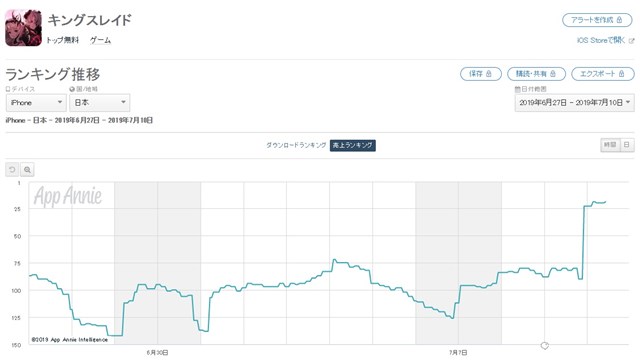Screen dimensions: 640x360
Task: Click the トップ無料 category link
Action: tap(62, 40)
